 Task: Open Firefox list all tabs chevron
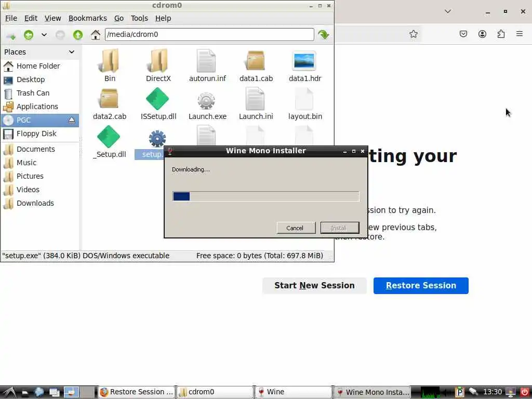[448, 11]
